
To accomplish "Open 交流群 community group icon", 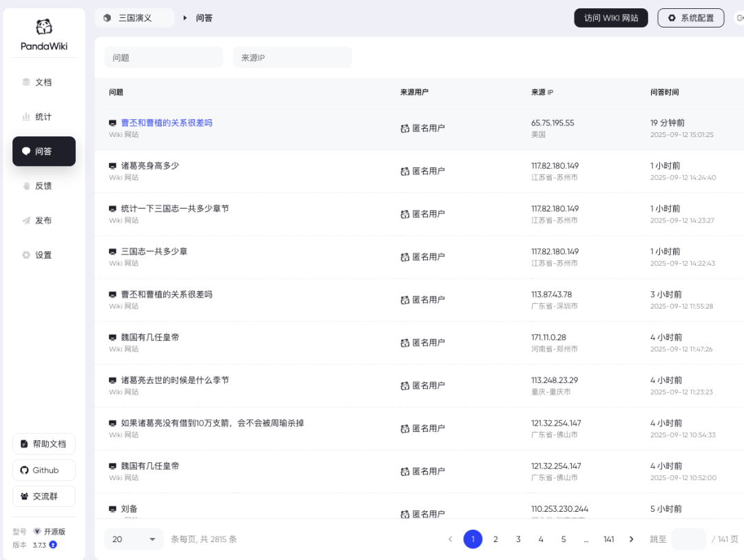I will click(x=26, y=496).
